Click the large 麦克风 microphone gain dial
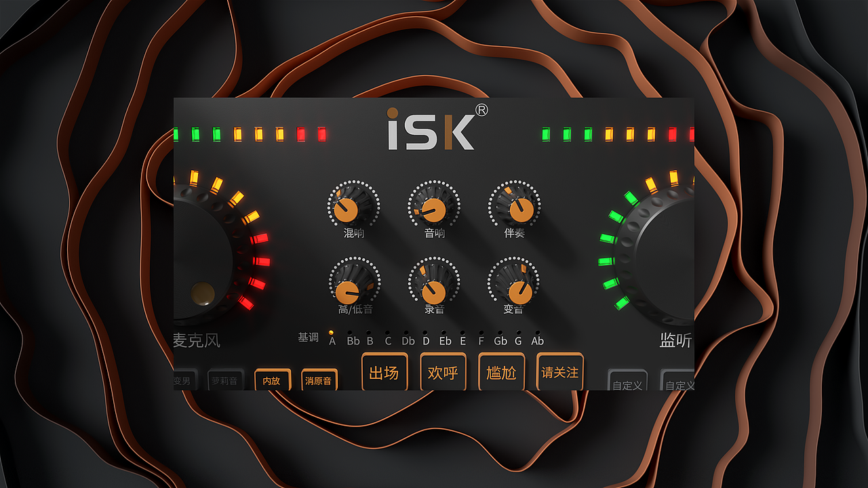 pos(203,251)
